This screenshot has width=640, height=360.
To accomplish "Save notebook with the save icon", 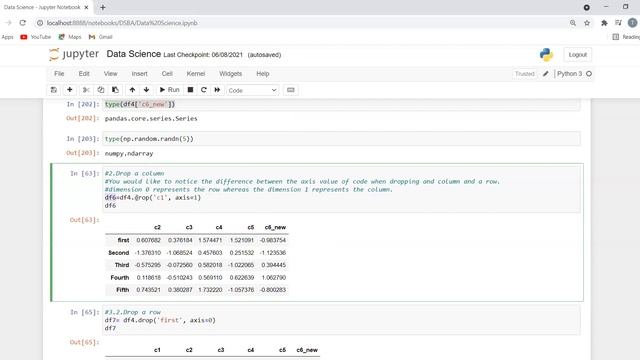I will pyautogui.click(x=53, y=90).
